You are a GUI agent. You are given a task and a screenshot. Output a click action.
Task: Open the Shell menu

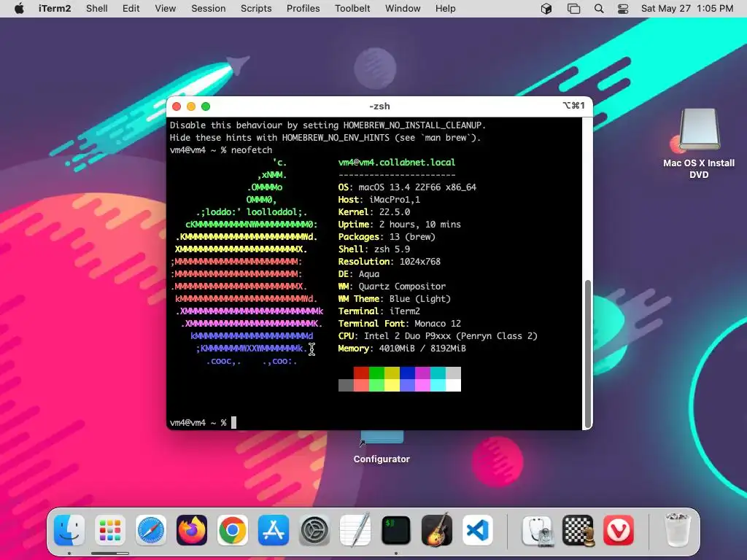click(x=97, y=9)
